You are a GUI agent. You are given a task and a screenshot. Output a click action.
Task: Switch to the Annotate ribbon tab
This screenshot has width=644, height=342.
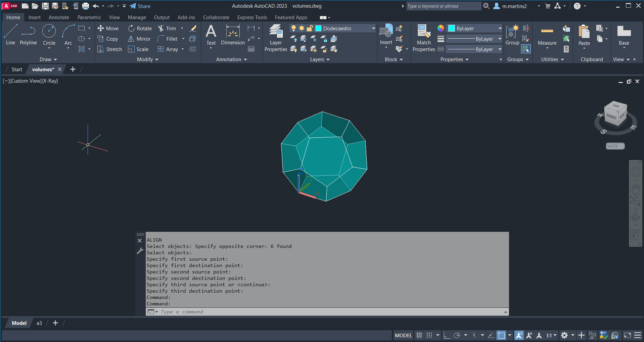coord(59,17)
